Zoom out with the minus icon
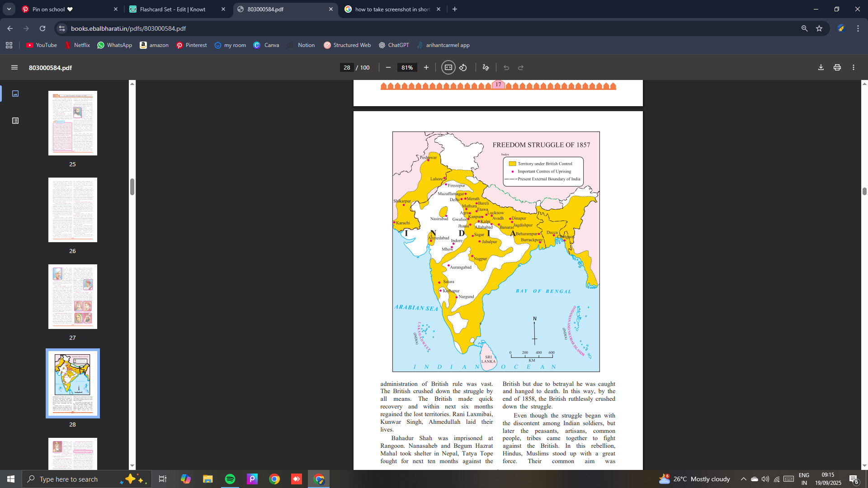This screenshot has height=488, width=868. coord(388,67)
